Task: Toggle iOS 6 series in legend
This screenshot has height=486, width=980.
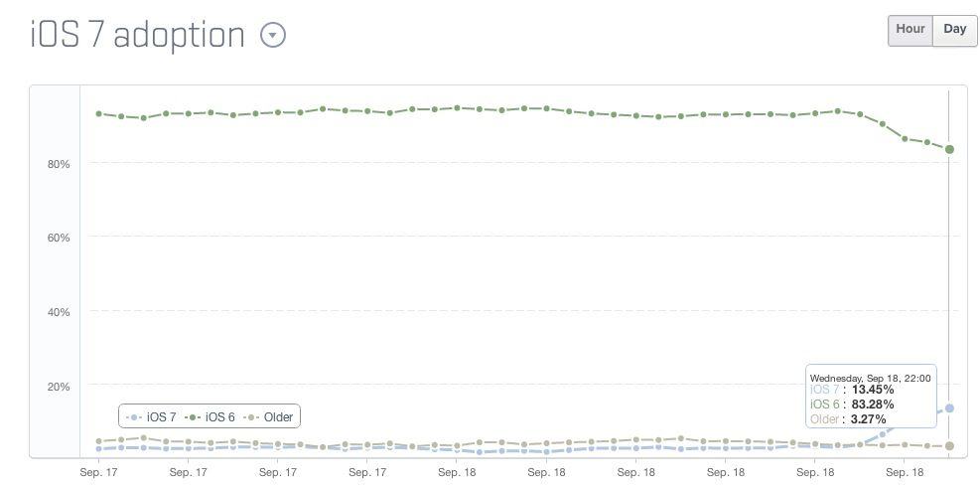Action: [211, 417]
